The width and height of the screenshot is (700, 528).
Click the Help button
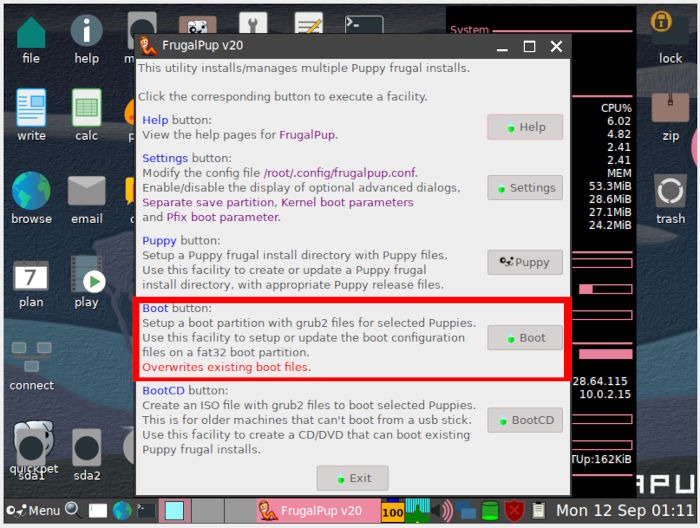click(x=525, y=127)
